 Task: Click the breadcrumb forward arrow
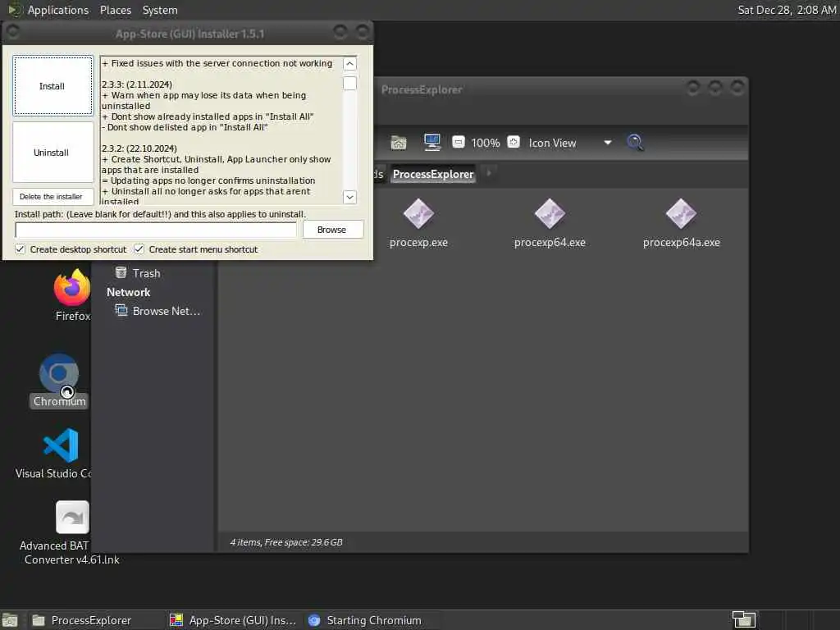click(x=489, y=173)
